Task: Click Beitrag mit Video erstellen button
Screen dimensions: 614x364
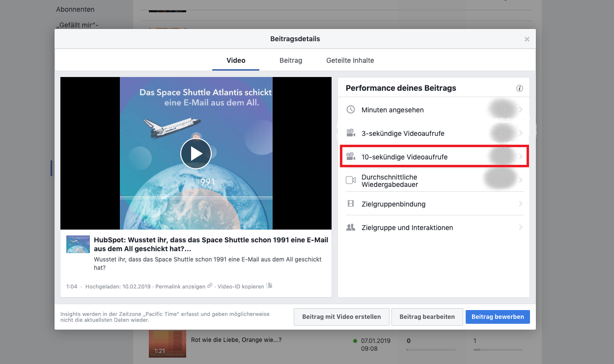Action: 341,317
